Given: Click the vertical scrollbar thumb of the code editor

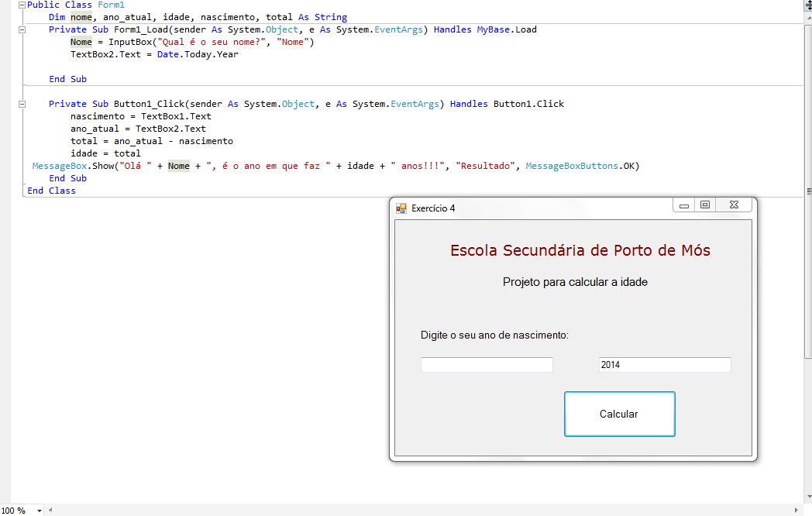Looking at the screenshot, I should click(x=808, y=191).
